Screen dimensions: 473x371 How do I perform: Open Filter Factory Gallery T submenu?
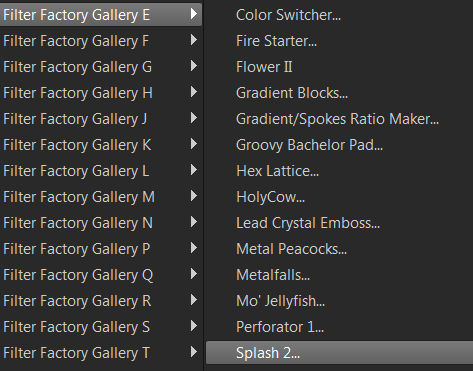[101, 353]
